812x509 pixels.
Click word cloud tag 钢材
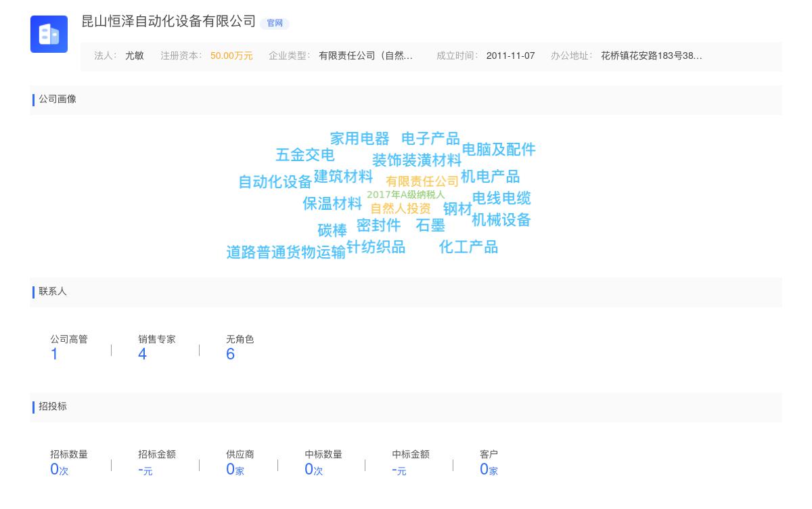[457, 209]
